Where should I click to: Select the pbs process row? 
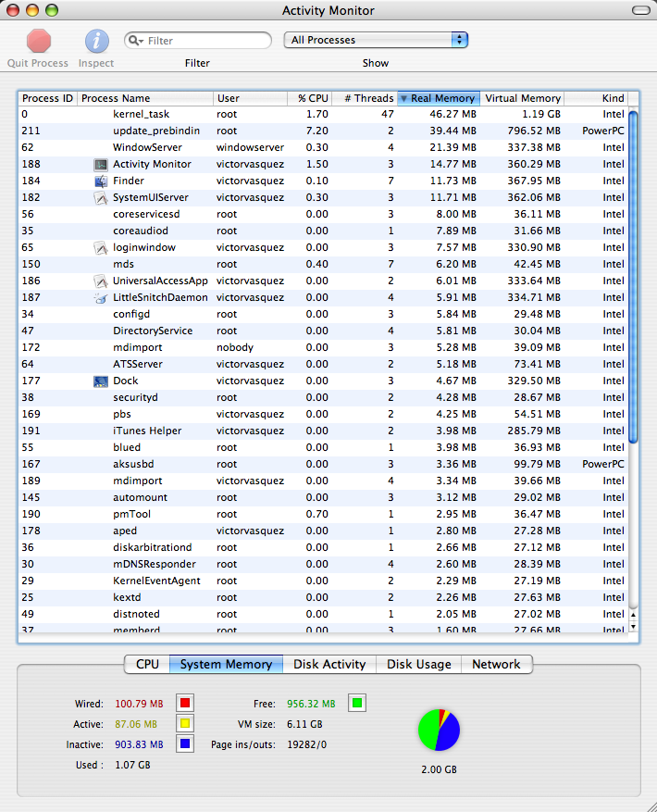pyautogui.click(x=323, y=414)
